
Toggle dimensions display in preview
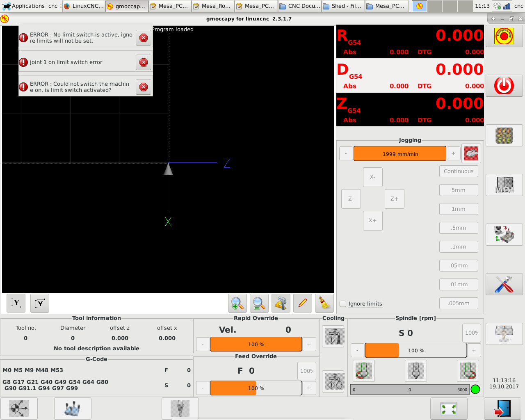point(281,304)
